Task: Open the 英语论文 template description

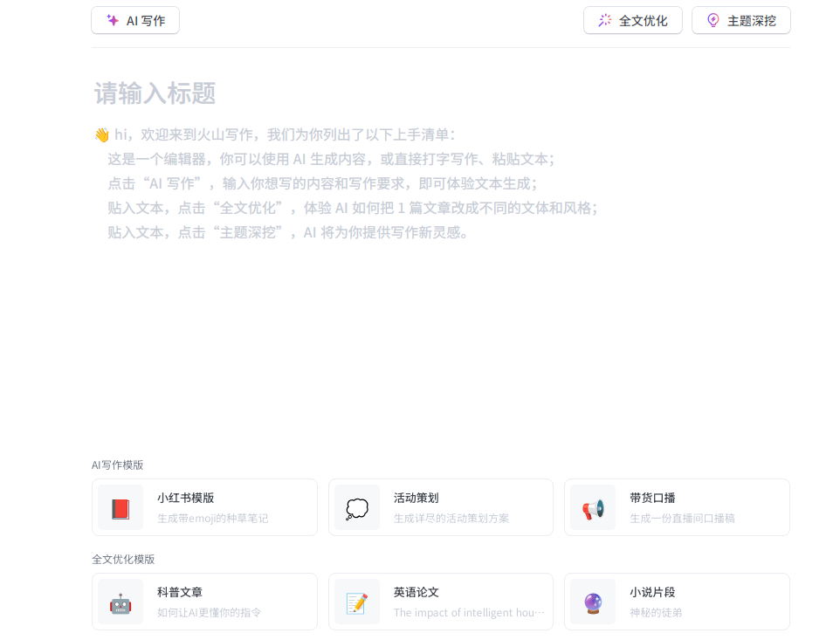Action: 468,613
